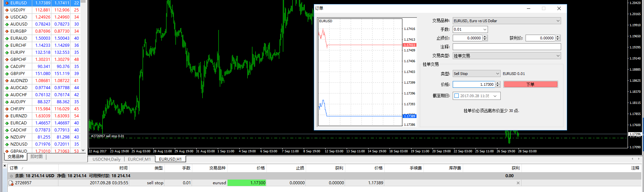The width and height of the screenshot is (644, 192).
Task: Click the balance row circle icon
Action: click(11, 176)
